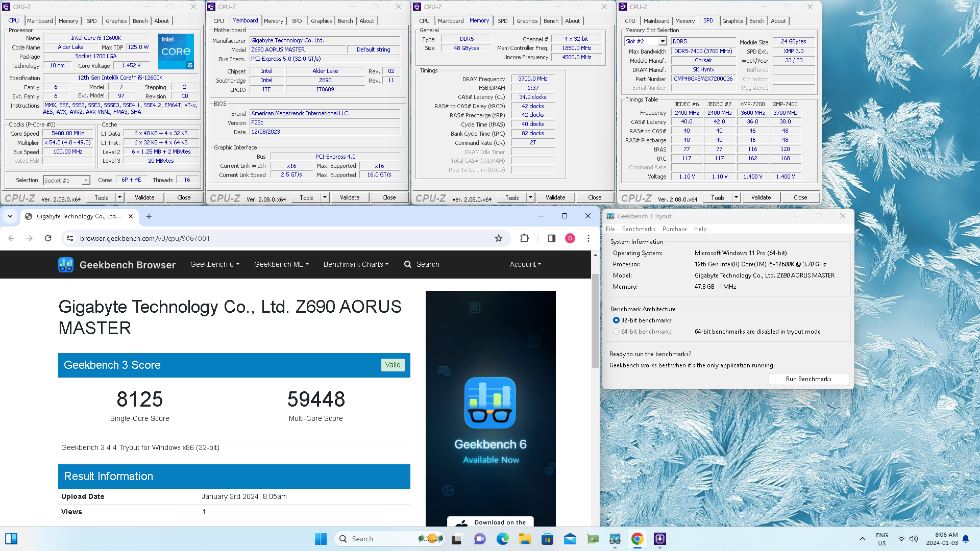
Task: Click Close button in CPU-Z Mainboard window
Action: point(389,197)
